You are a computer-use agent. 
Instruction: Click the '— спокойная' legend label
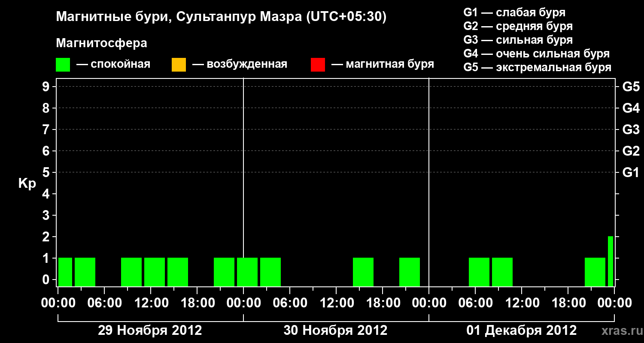pos(113,64)
